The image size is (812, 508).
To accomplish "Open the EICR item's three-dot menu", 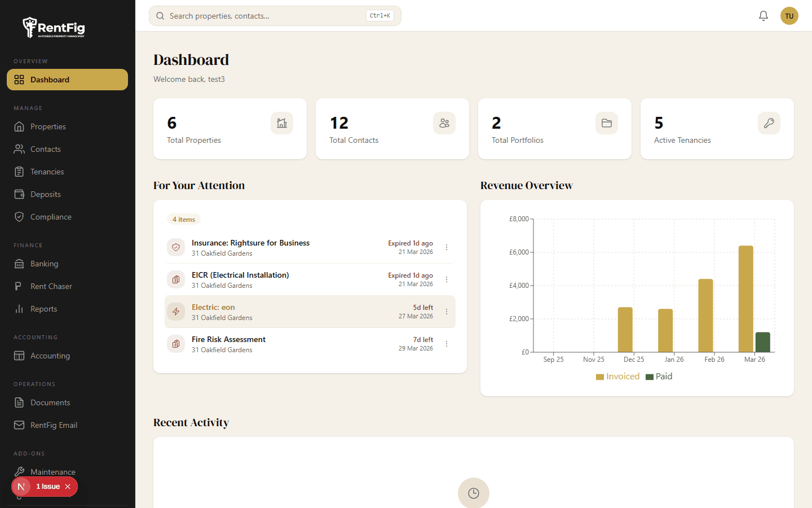I will (x=447, y=279).
